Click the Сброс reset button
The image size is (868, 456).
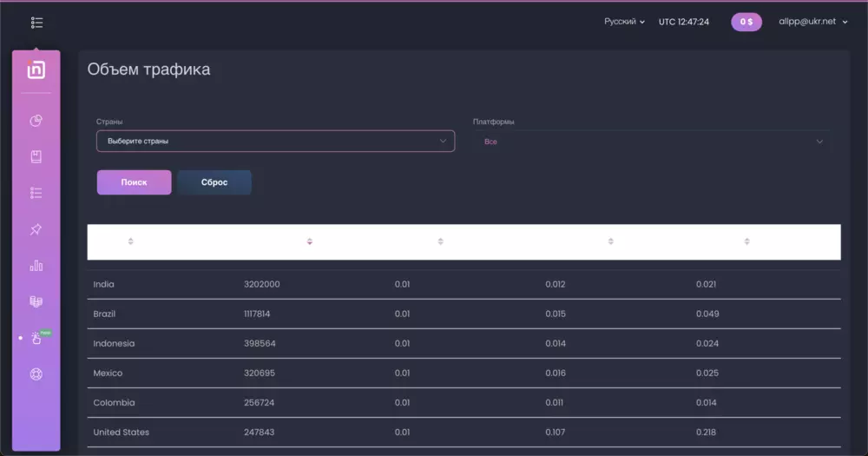214,182
